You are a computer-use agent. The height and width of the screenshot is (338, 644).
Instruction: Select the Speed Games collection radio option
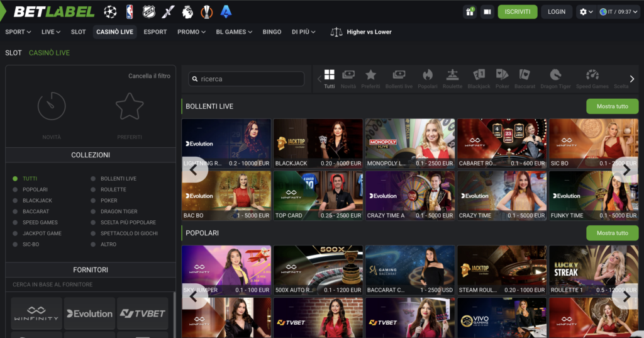(15, 222)
